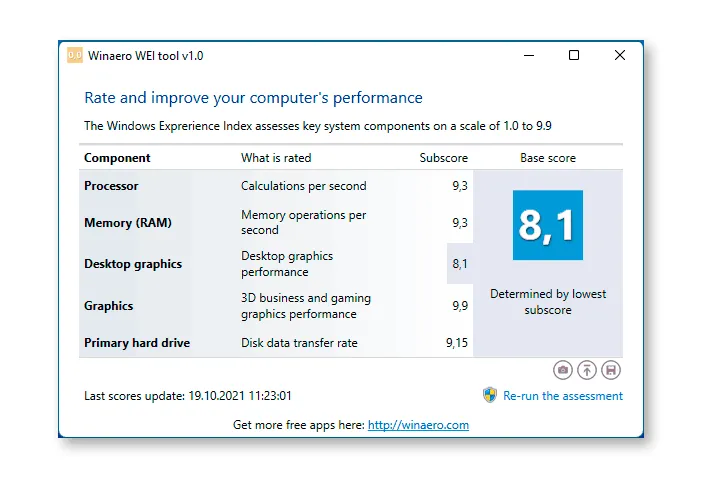The height and width of the screenshot is (478, 703).
Task: Open the http://winaero.com link
Action: click(x=418, y=425)
